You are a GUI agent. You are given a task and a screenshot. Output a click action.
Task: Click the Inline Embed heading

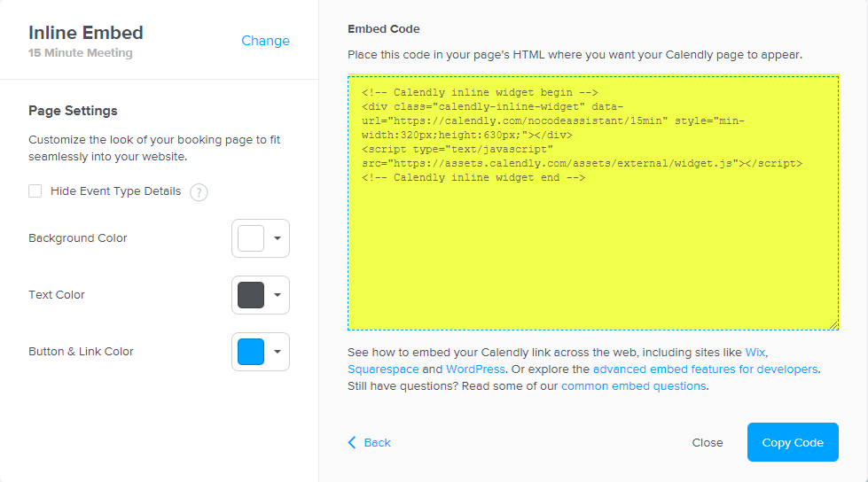coord(86,33)
